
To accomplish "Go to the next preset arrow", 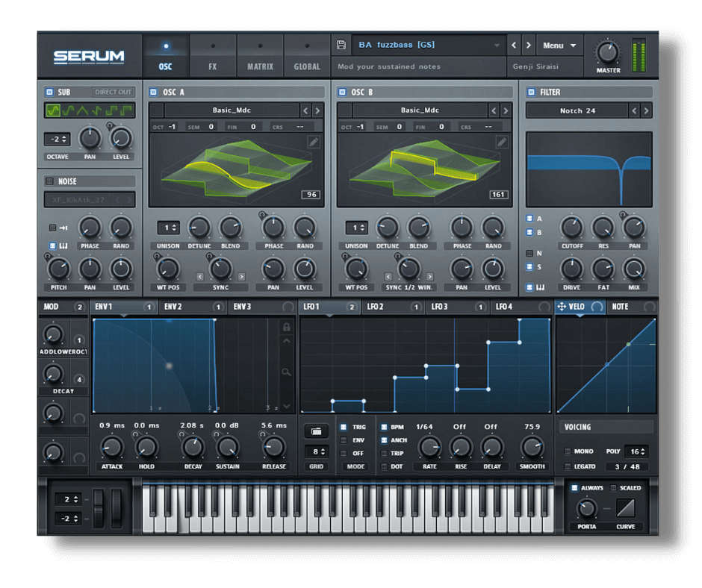I will tap(528, 46).
